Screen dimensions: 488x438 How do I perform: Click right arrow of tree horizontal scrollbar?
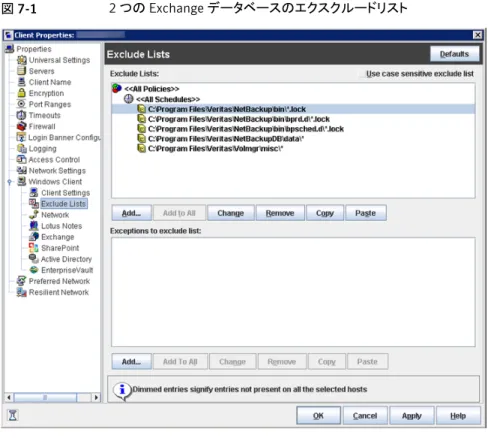click(x=96, y=397)
